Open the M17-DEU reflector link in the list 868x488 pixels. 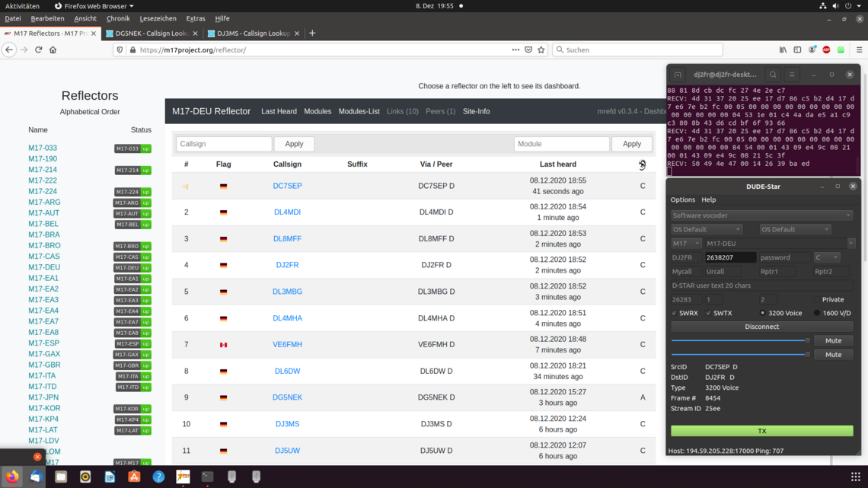44,267
